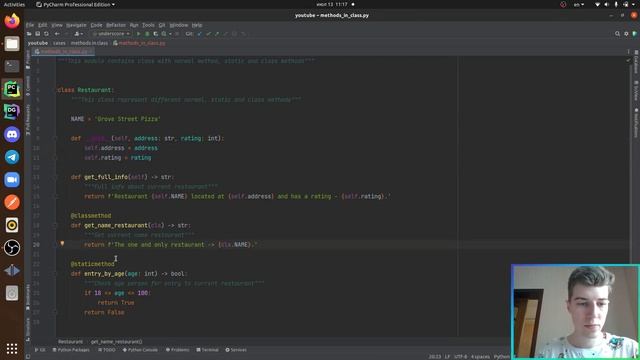The height and width of the screenshot is (360, 640).
Task: Click the red Stop icon in toolbar
Action: 177,34
